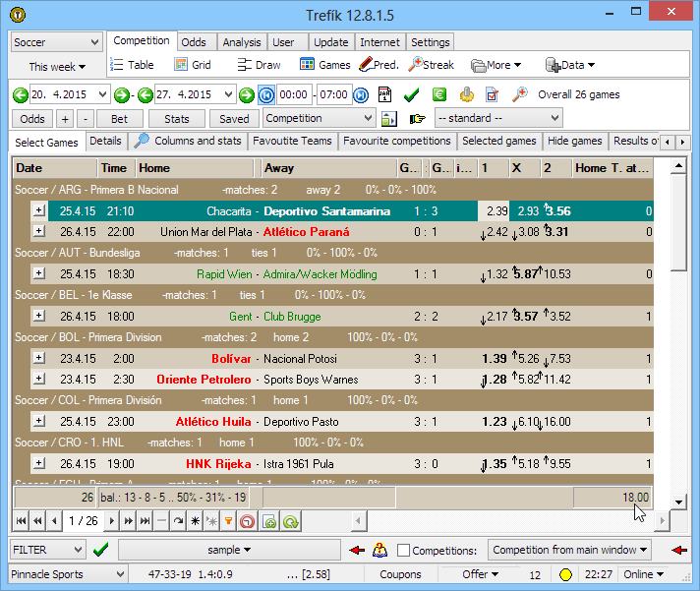Click the orange filter funnel icon in navigator

(227, 520)
